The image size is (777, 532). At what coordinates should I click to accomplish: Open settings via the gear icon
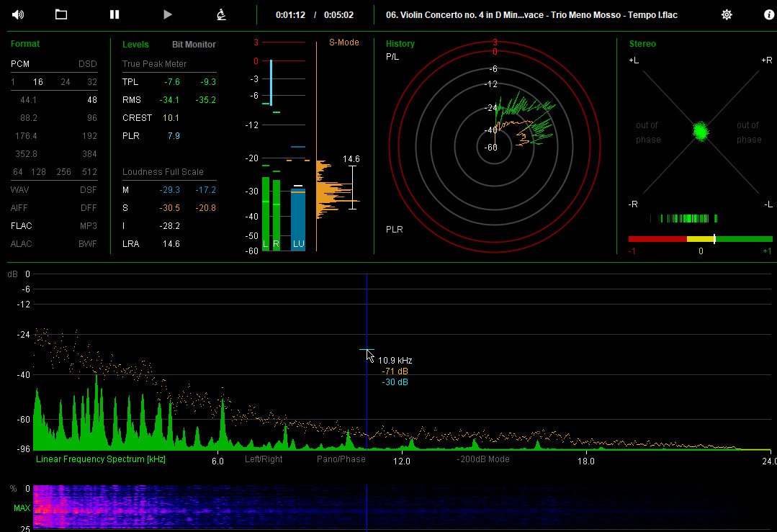pos(727,14)
